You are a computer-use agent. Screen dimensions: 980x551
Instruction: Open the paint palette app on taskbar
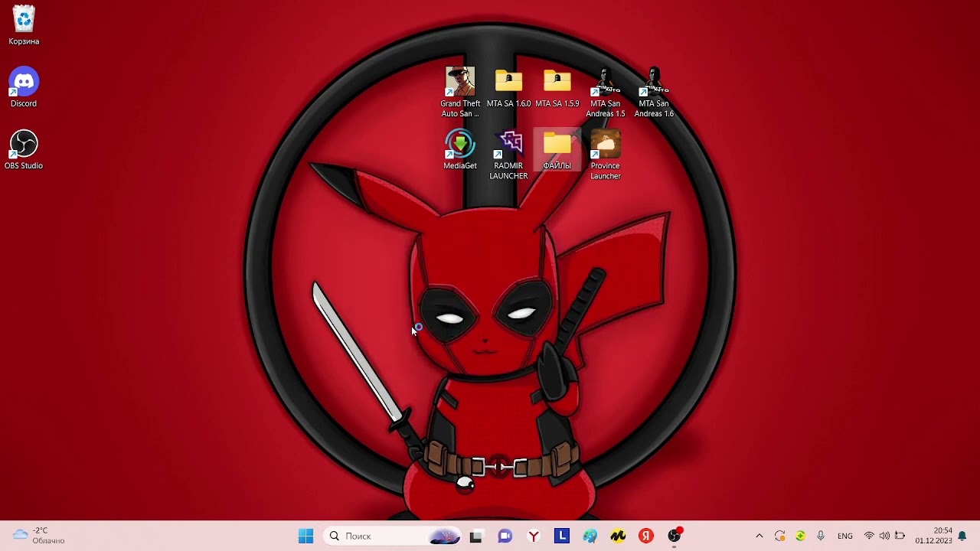590,536
